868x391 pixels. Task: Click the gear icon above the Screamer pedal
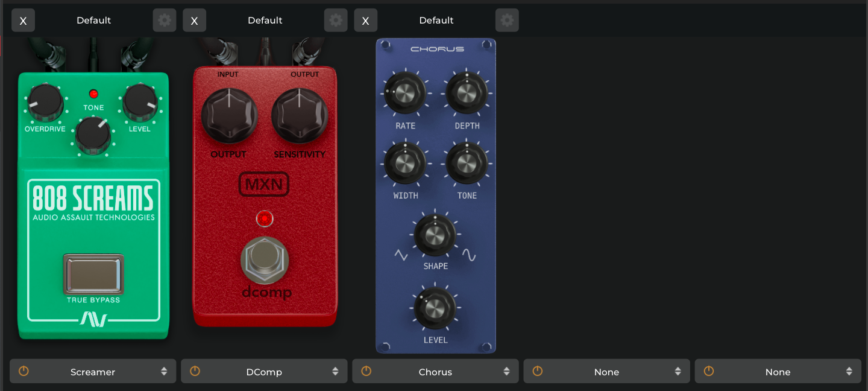point(164,21)
